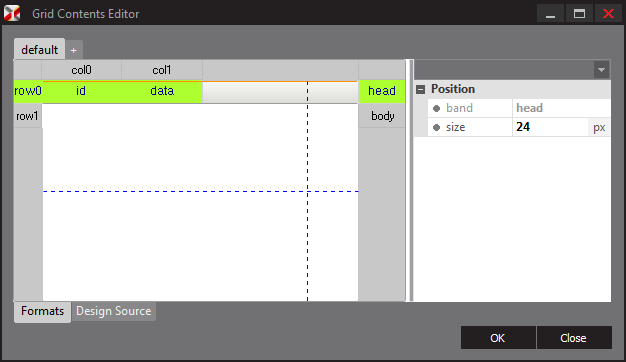Add a new format with the plus tab
Screen dimensions: 626x362
[73, 50]
